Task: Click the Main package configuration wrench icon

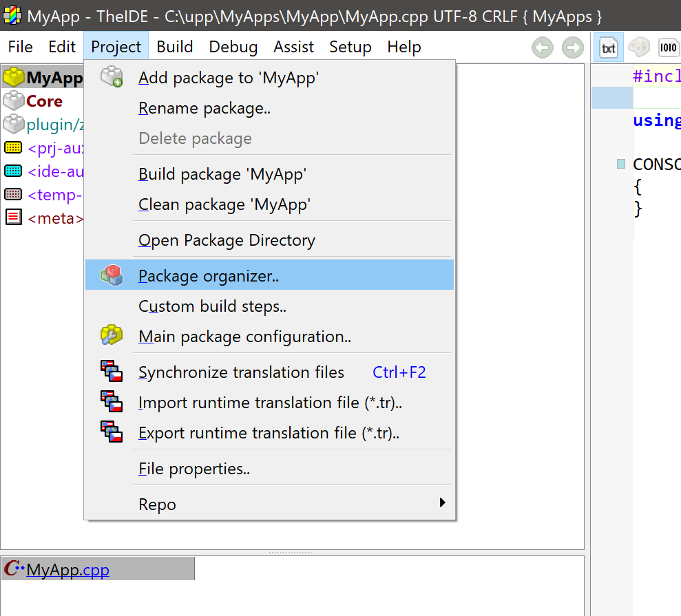Action: click(111, 336)
